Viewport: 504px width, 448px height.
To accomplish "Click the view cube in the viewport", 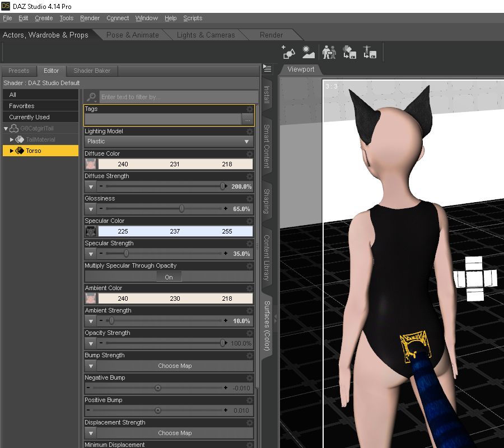I will pyautogui.click(x=475, y=278).
